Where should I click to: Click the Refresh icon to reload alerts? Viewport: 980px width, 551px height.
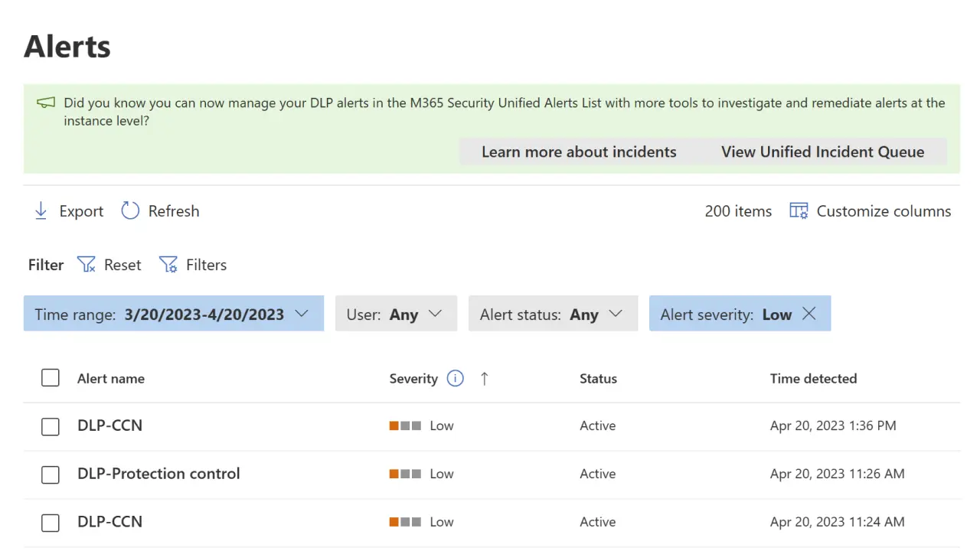(129, 210)
